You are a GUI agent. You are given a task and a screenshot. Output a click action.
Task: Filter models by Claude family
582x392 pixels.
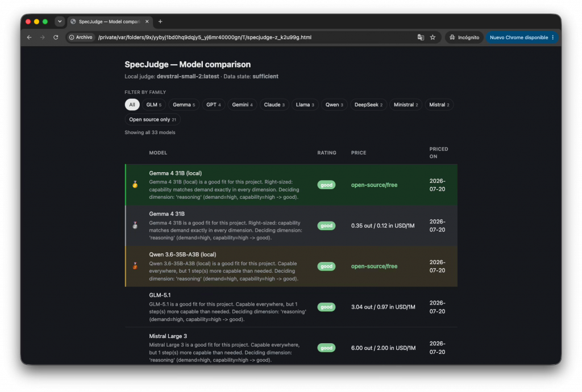tap(275, 105)
